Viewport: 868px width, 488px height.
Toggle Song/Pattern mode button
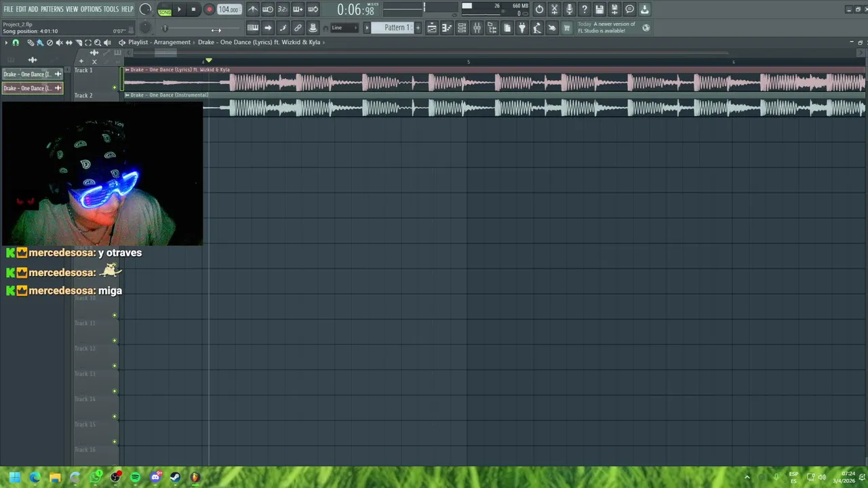(x=165, y=9)
